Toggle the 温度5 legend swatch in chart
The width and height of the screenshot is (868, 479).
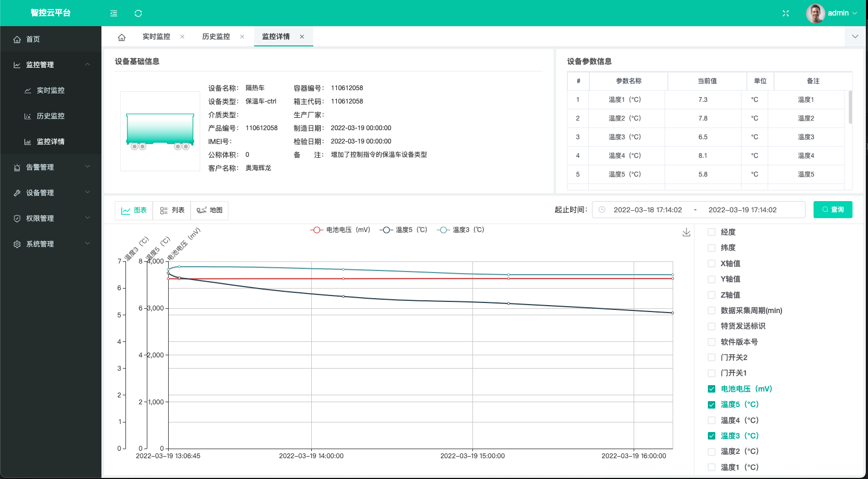tap(386, 230)
